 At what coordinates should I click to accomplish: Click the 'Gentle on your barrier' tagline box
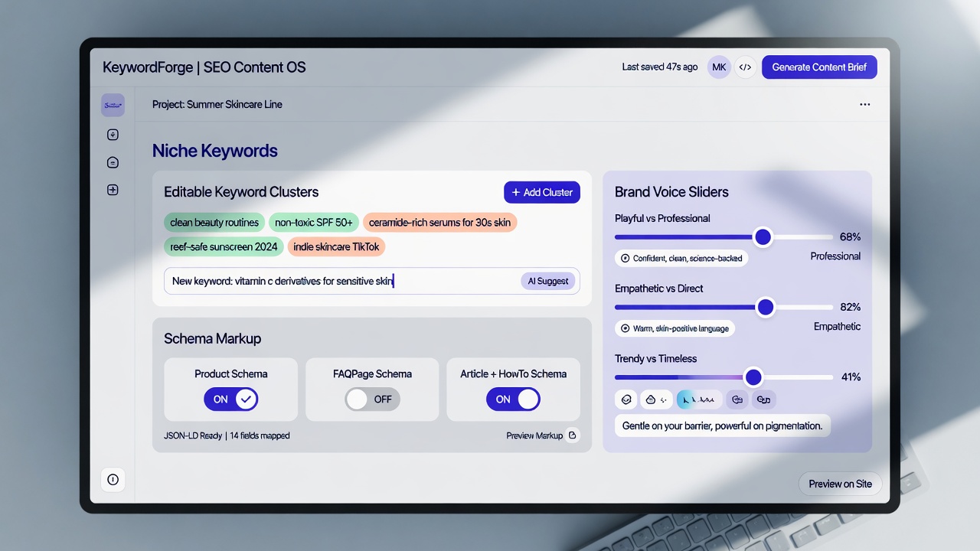[722, 425]
